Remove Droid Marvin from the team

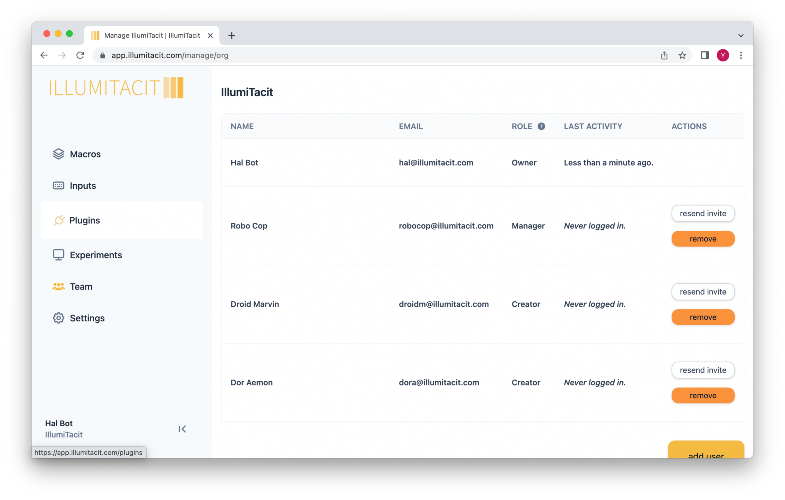coord(702,317)
